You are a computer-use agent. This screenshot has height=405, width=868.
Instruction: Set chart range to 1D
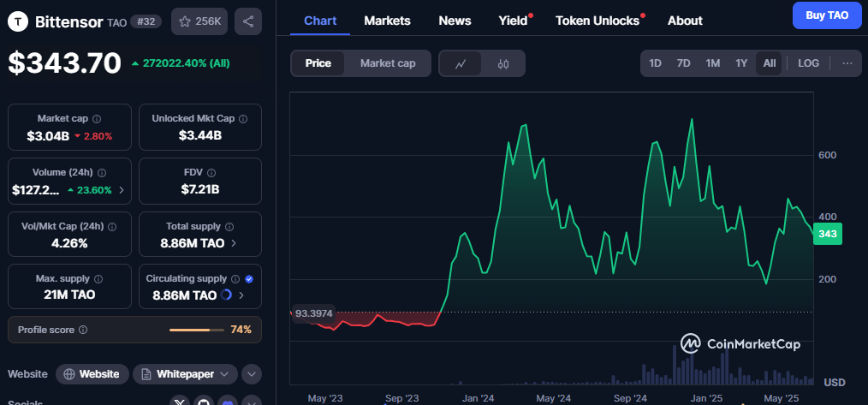(x=655, y=63)
